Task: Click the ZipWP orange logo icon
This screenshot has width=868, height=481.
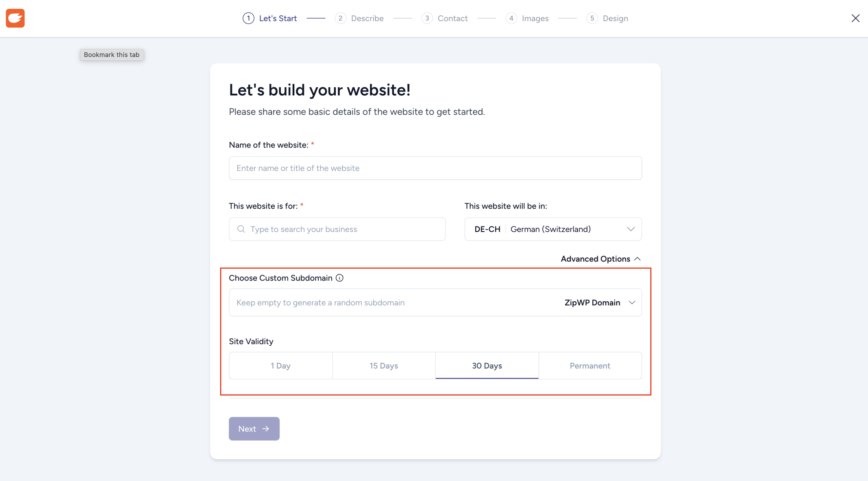Action: (x=15, y=18)
